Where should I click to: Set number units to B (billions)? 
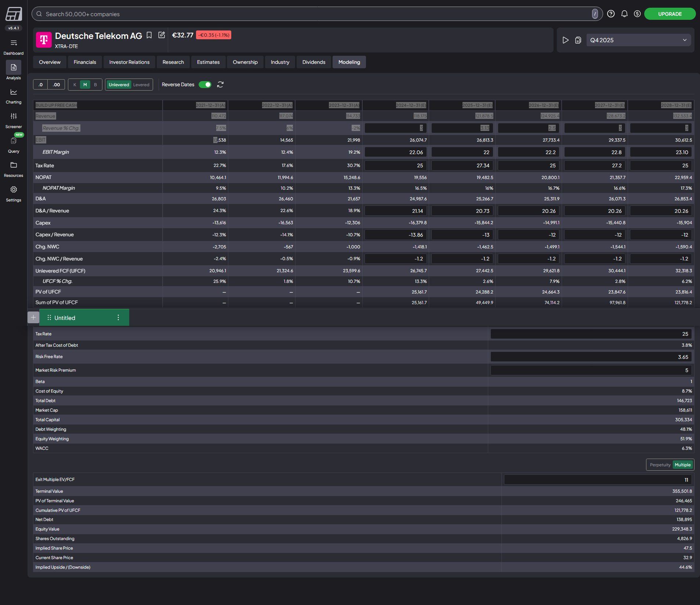click(x=95, y=85)
